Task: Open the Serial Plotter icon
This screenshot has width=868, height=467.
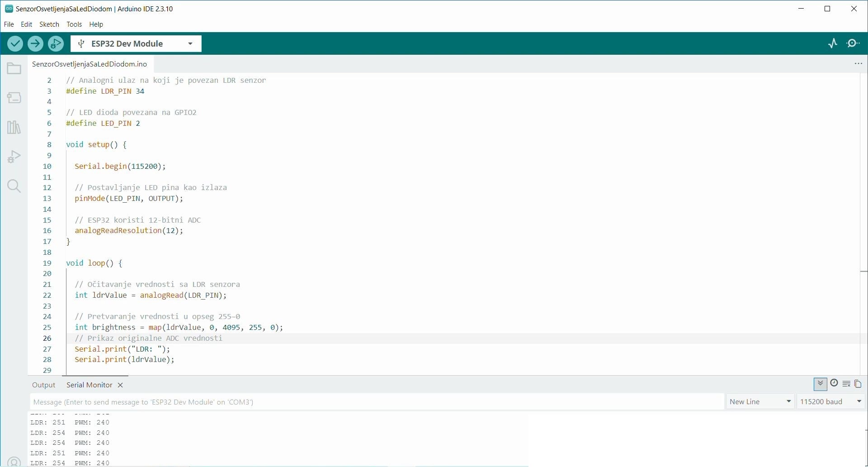Action: click(x=833, y=43)
